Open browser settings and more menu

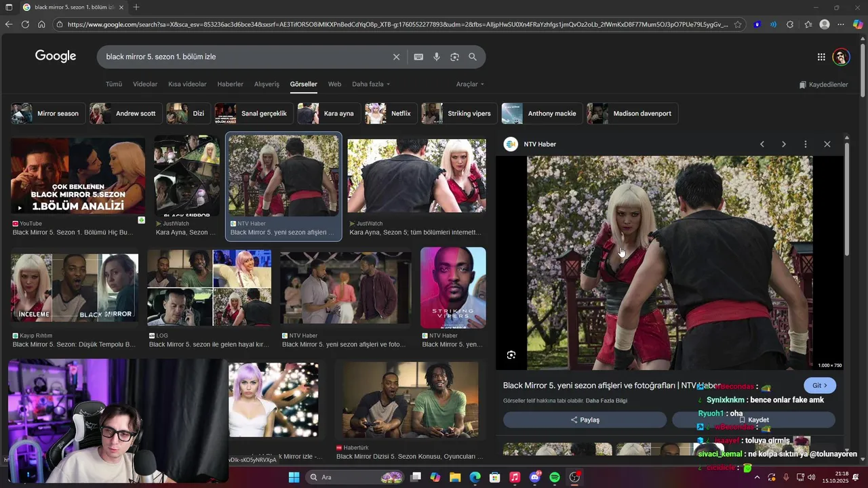(842, 24)
